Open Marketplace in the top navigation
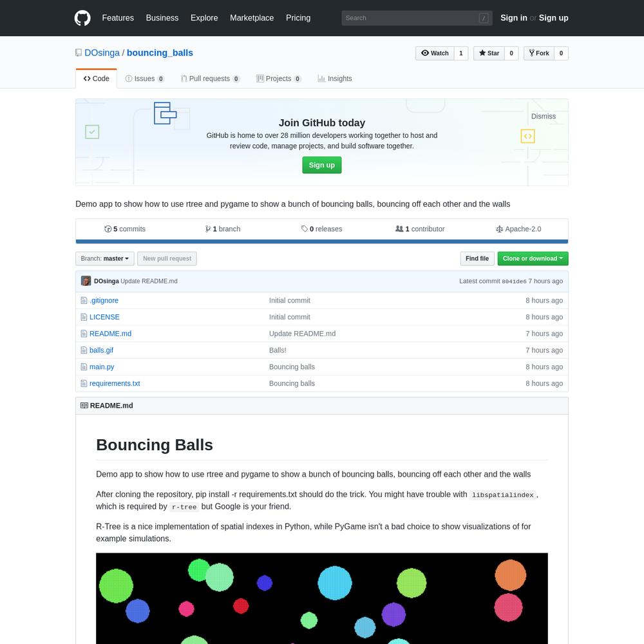The height and width of the screenshot is (644, 644). [252, 18]
